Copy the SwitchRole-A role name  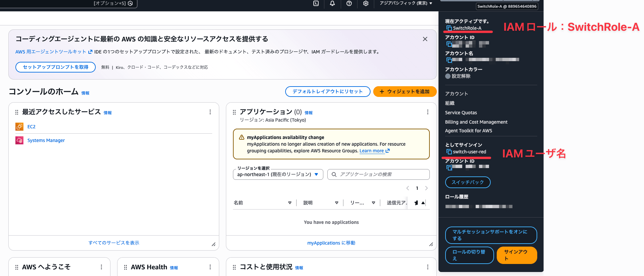[x=449, y=28]
